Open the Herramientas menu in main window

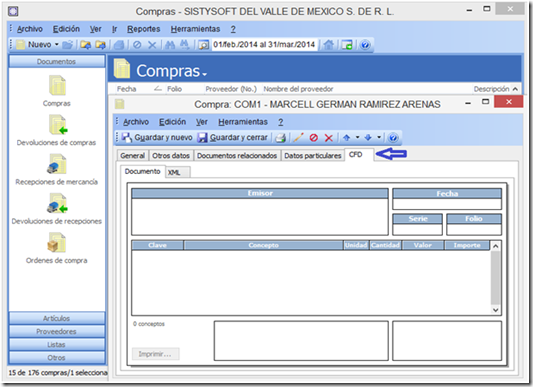[x=195, y=29]
